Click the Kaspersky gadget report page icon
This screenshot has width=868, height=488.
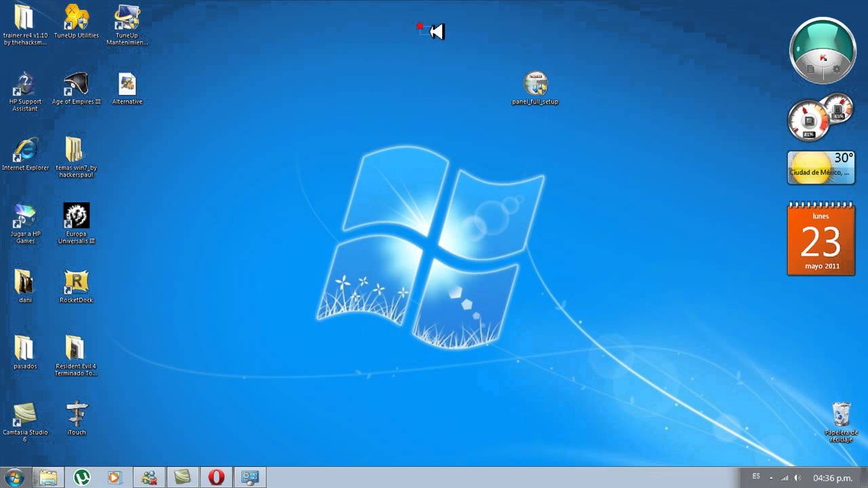810,69
